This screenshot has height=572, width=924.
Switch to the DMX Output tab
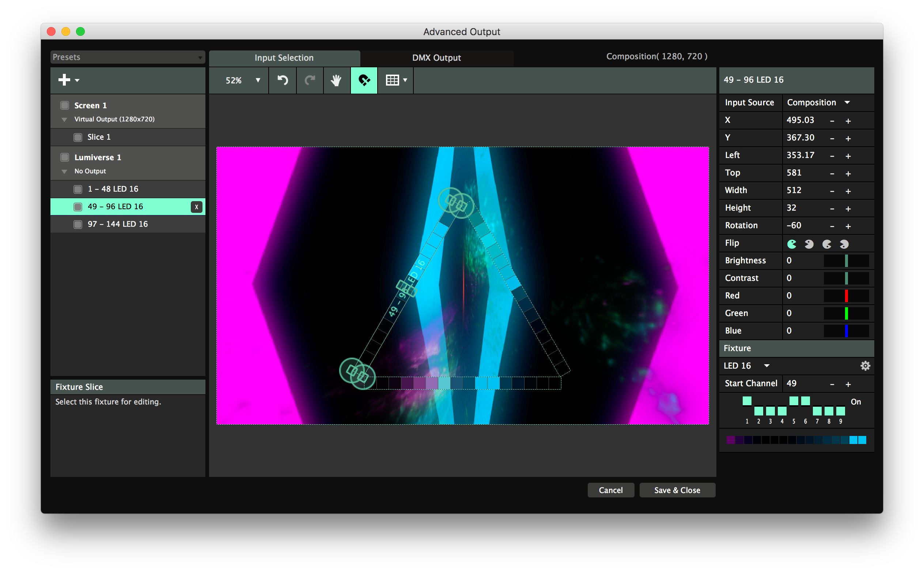tap(436, 58)
